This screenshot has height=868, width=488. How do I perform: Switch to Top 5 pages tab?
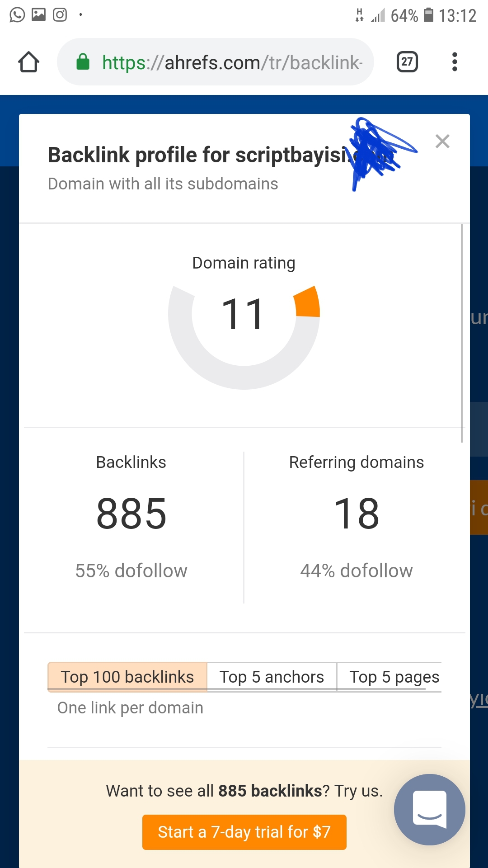coord(389,677)
